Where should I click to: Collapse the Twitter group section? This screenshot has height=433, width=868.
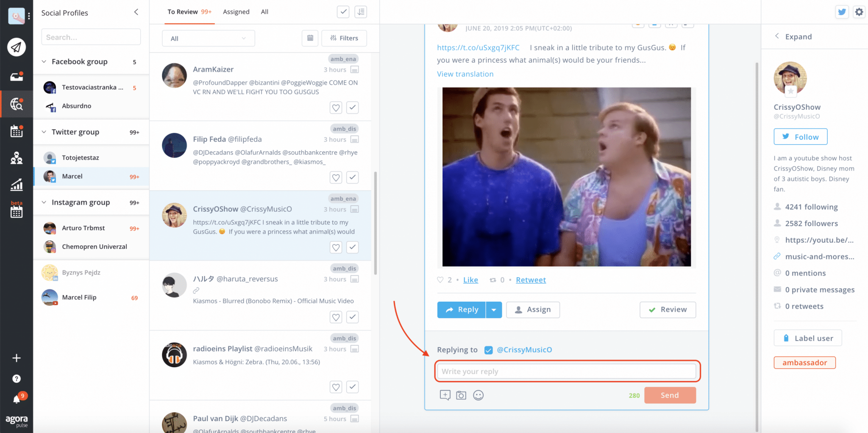point(44,132)
